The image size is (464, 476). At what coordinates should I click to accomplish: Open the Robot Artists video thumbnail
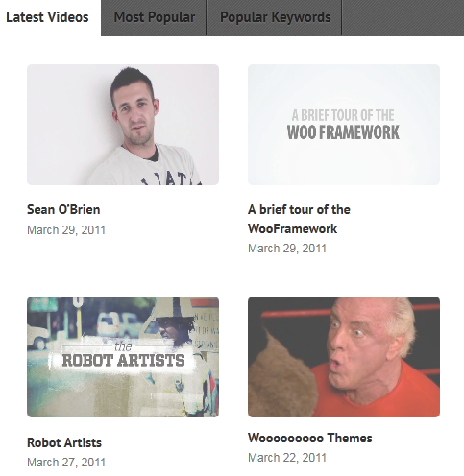click(123, 357)
